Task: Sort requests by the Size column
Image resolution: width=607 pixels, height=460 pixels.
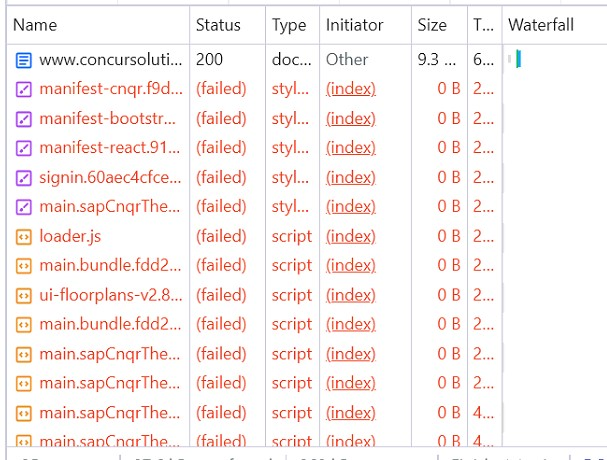Action: pos(432,24)
